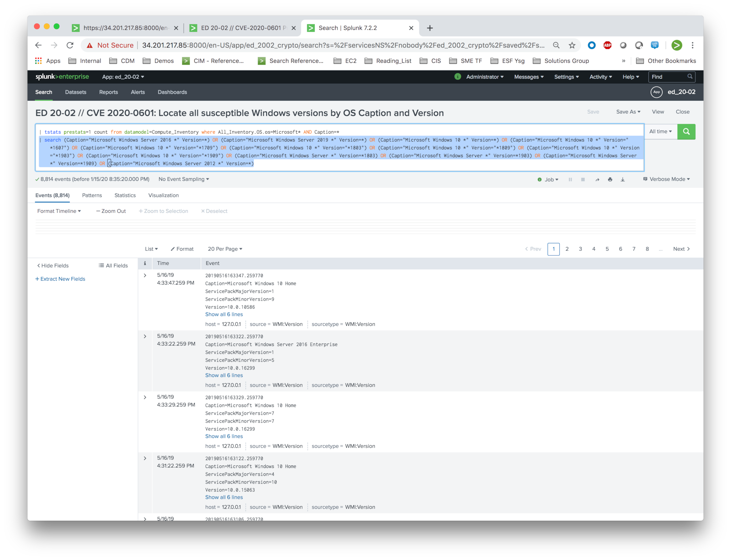Open the App: ed_20-02 dropdown
This screenshot has width=731, height=560.
point(123,77)
